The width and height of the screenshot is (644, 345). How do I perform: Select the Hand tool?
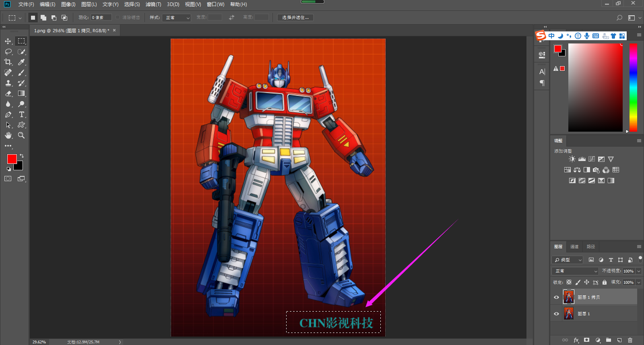click(x=8, y=135)
